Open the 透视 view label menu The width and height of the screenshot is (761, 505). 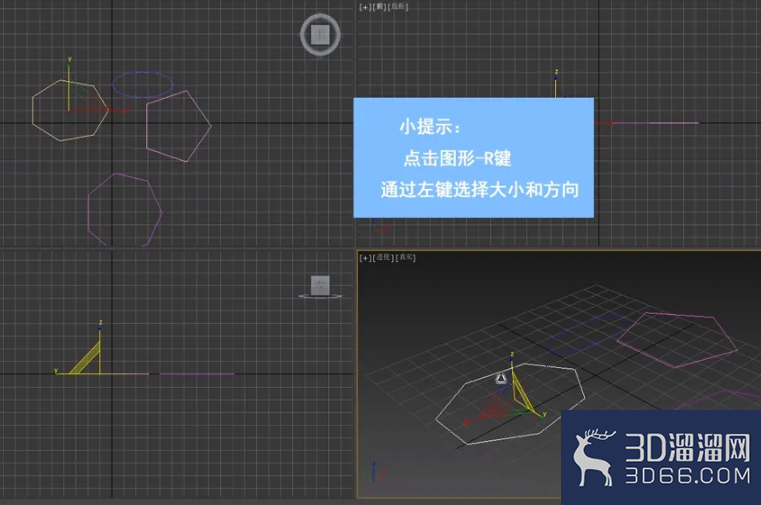click(x=384, y=258)
